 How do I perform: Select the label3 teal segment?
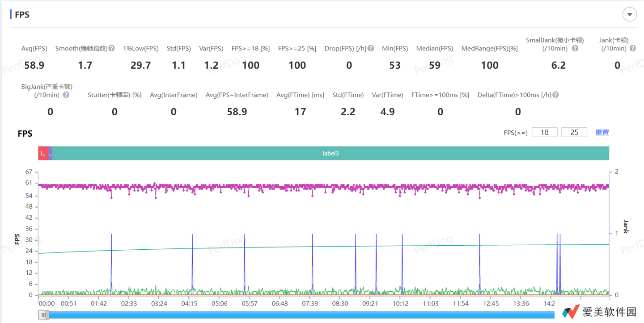[330, 153]
